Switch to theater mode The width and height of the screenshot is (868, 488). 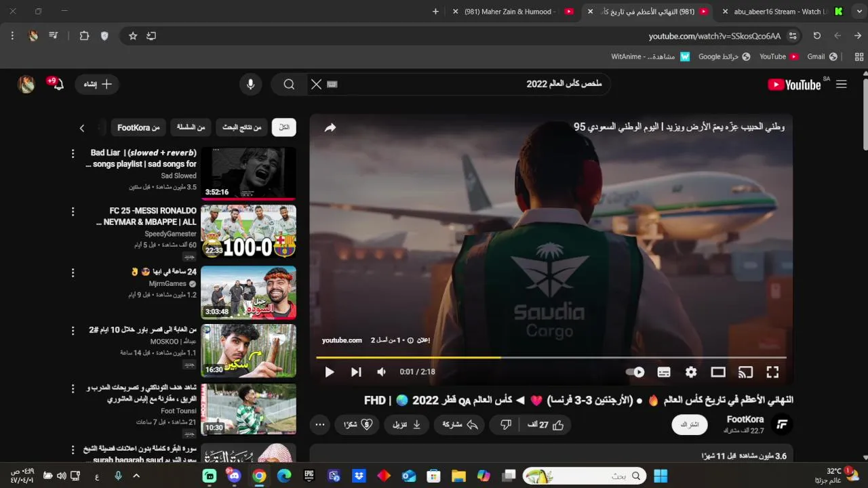pos(718,372)
